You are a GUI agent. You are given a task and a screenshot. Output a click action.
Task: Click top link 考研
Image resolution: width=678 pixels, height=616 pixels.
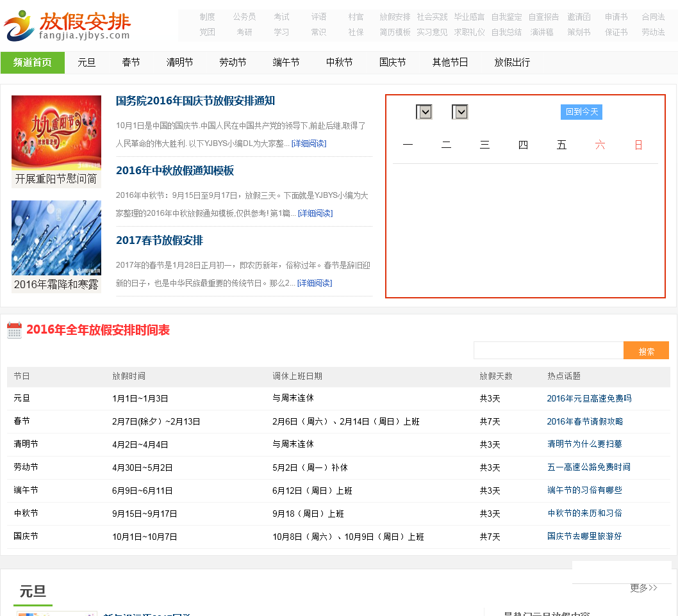click(x=244, y=32)
